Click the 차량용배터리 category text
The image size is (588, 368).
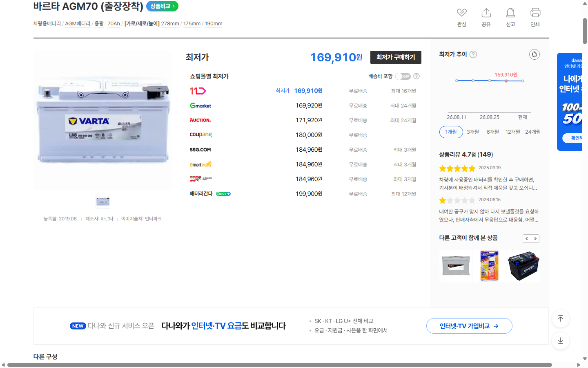point(47,24)
